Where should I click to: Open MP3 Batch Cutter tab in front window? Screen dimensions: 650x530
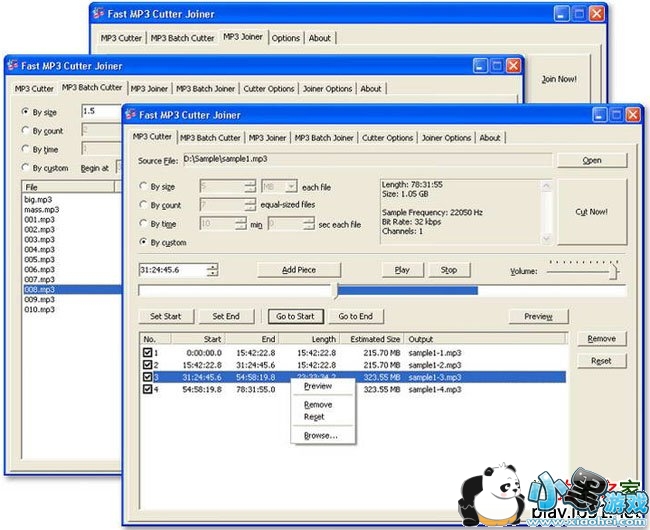(x=210, y=138)
